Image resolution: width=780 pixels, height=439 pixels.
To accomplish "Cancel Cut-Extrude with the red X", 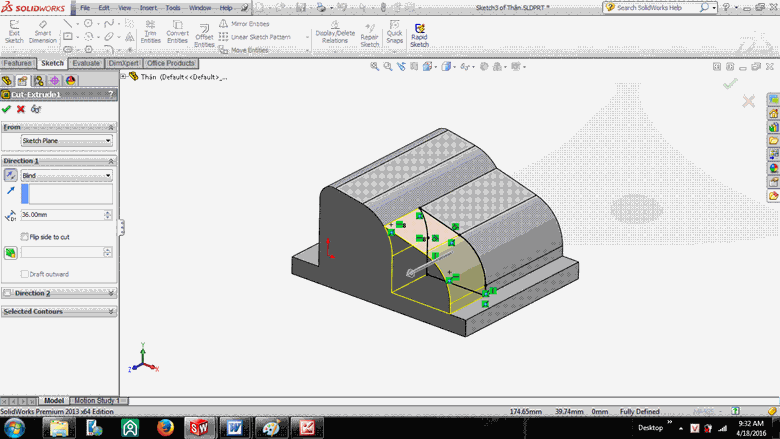I will [x=21, y=109].
